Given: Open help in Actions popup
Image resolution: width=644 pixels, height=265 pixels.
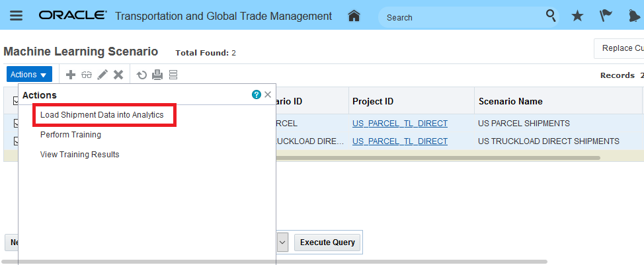Looking at the screenshot, I should click(257, 95).
